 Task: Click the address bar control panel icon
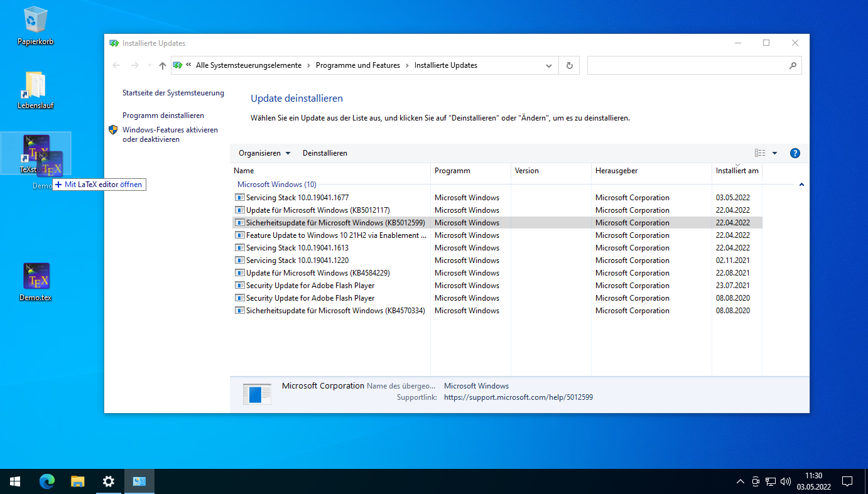coord(177,65)
